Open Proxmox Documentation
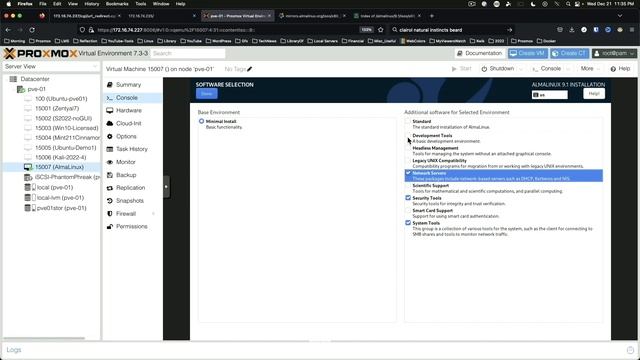This screenshot has height=360, width=640. [480, 53]
